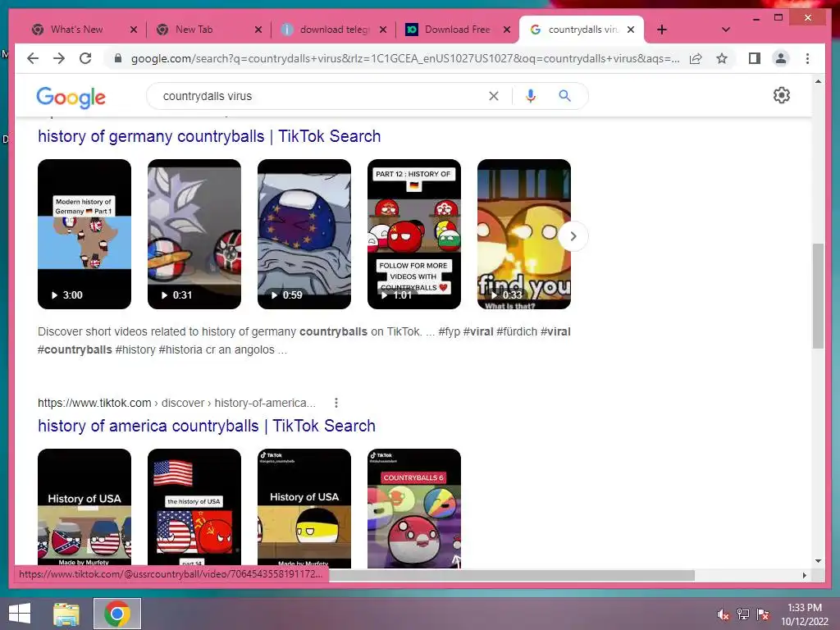
Task: Click scroll up arrow on page
Action: tap(818, 81)
